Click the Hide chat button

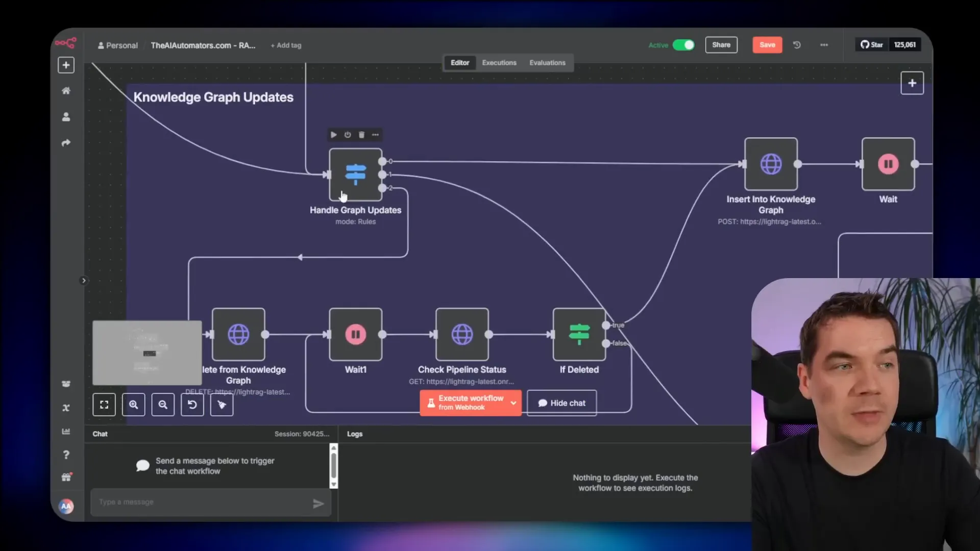(x=561, y=403)
